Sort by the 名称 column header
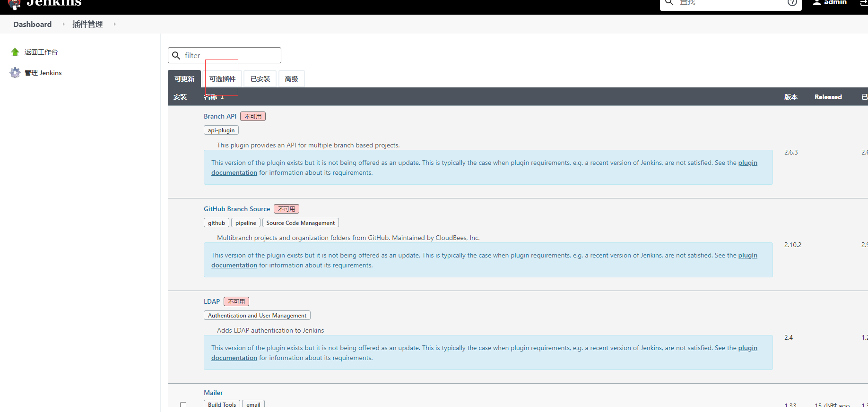 (214, 97)
